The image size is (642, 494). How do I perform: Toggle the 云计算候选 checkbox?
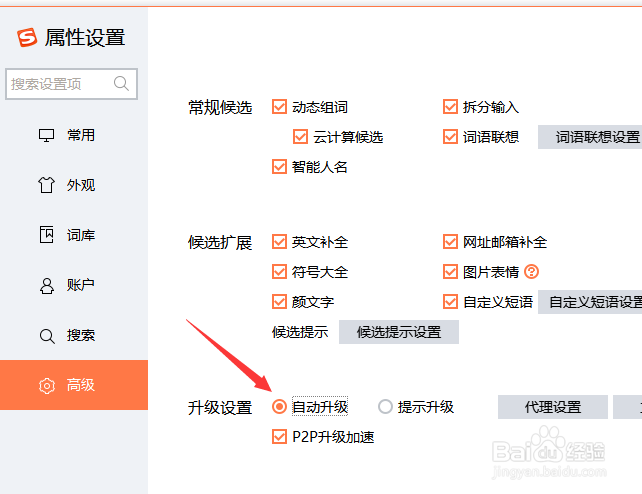pyautogui.click(x=300, y=137)
